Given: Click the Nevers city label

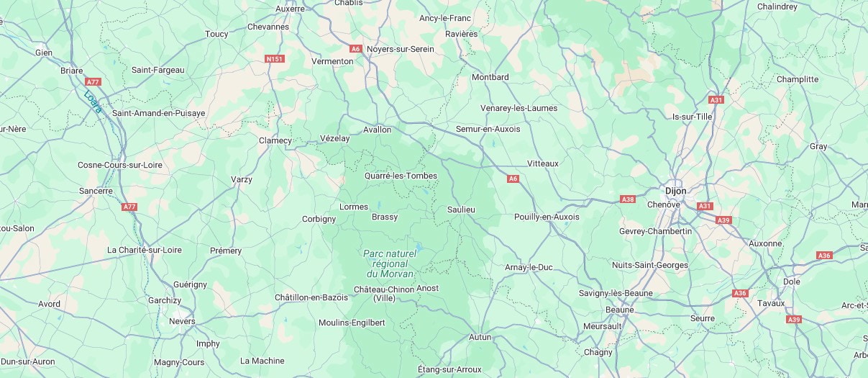Looking at the screenshot, I should tap(182, 321).
